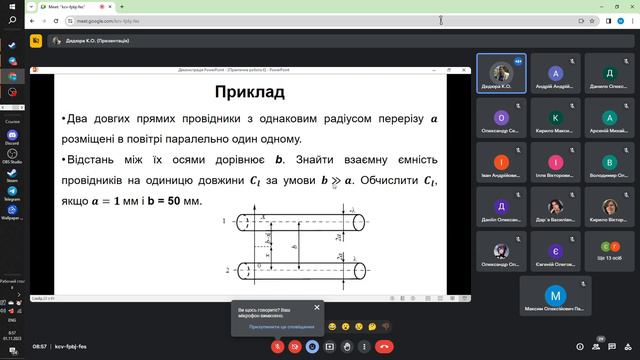Select the participant tile with purple avatar Є
This screenshot has width=640, height=360.
[556, 251]
